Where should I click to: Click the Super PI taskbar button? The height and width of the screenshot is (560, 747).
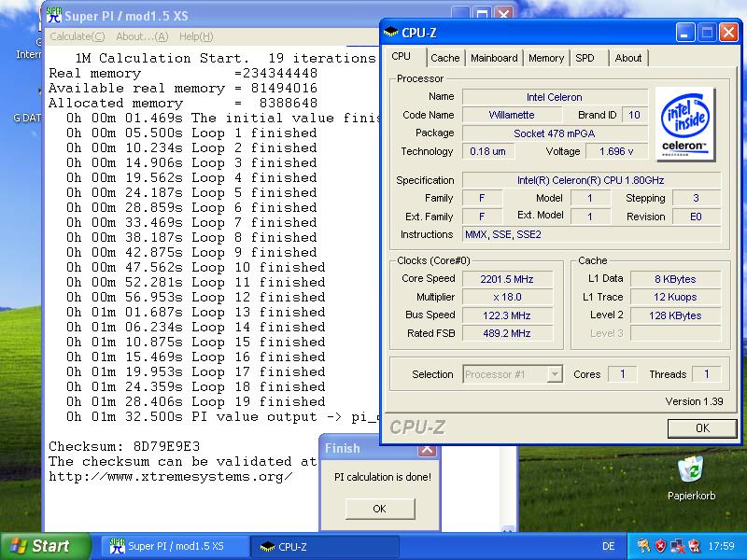[175, 546]
